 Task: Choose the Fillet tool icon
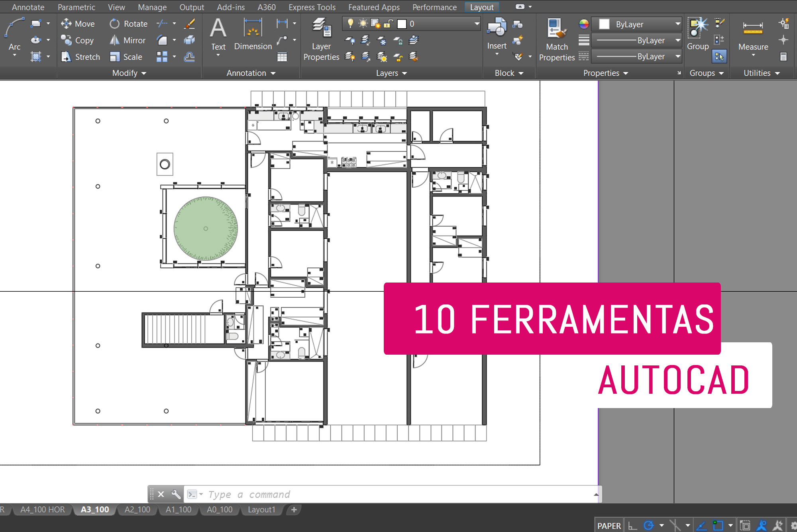(x=162, y=40)
